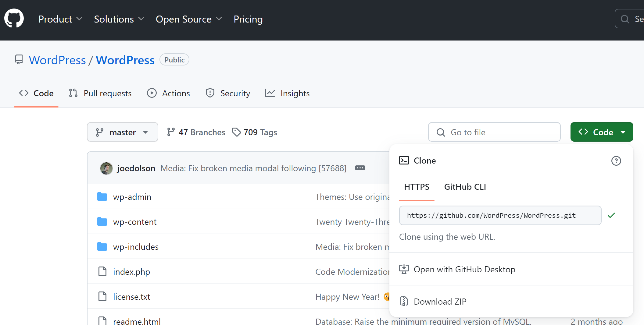Click the copy URL checkmark icon
Viewport: 644px width, 325px height.
pos(611,215)
